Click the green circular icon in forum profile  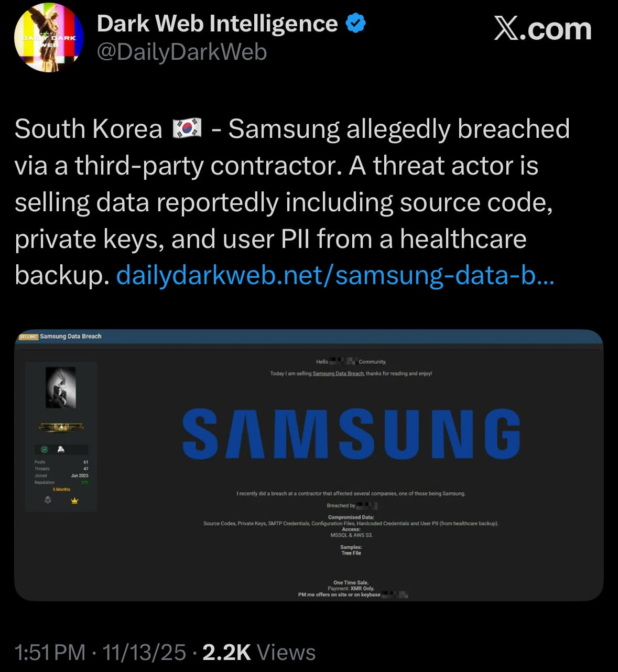[x=45, y=450]
